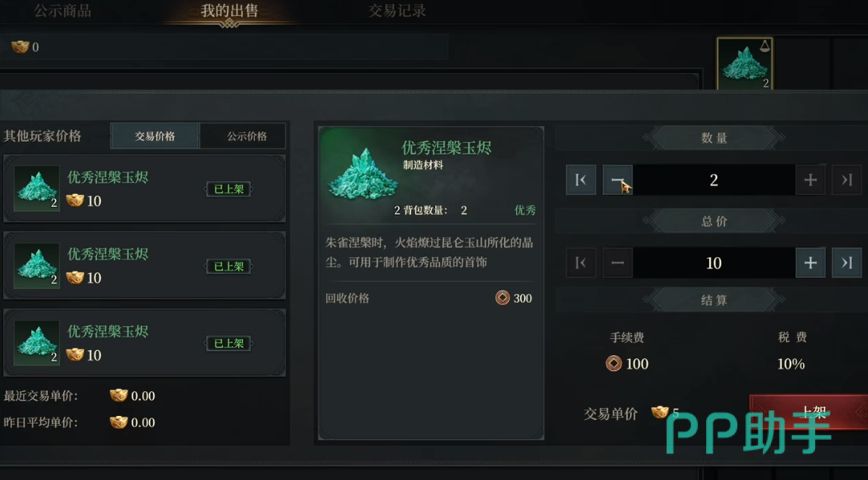Decrease total price with minus button
The width and height of the screenshot is (868, 480).
[x=617, y=263]
